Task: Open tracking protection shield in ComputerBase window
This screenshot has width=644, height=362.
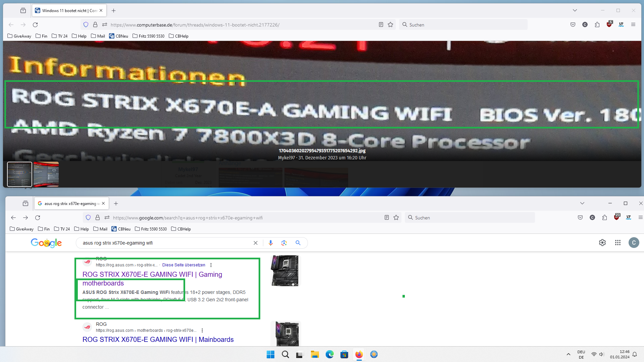Action: [86, 24]
